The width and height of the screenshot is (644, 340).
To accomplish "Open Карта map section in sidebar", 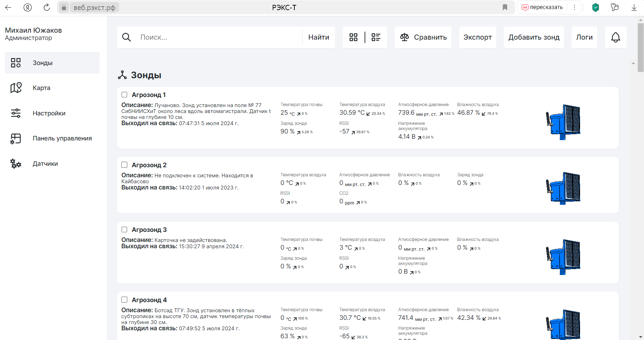I will click(x=52, y=88).
